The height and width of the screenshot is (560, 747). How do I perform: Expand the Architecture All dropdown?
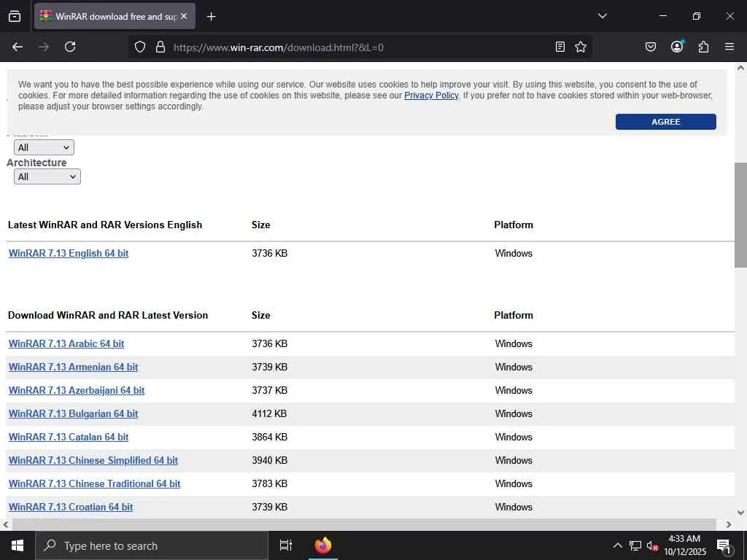coord(47,176)
